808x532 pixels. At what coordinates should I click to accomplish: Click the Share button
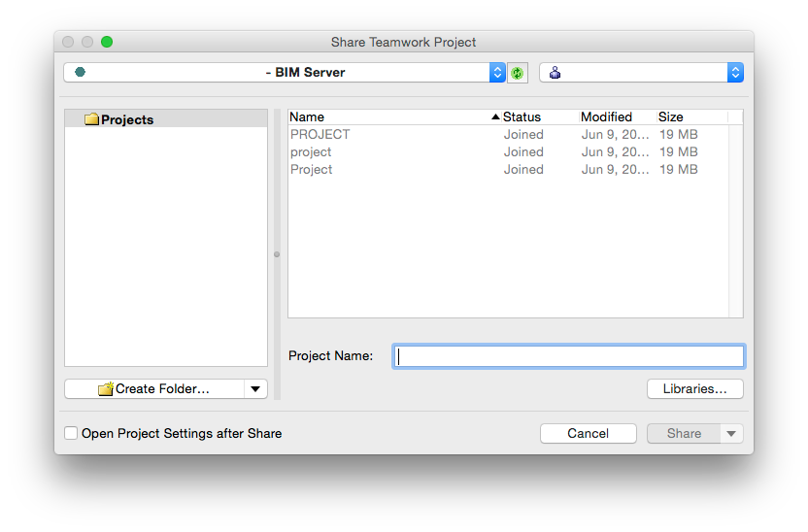pos(684,434)
